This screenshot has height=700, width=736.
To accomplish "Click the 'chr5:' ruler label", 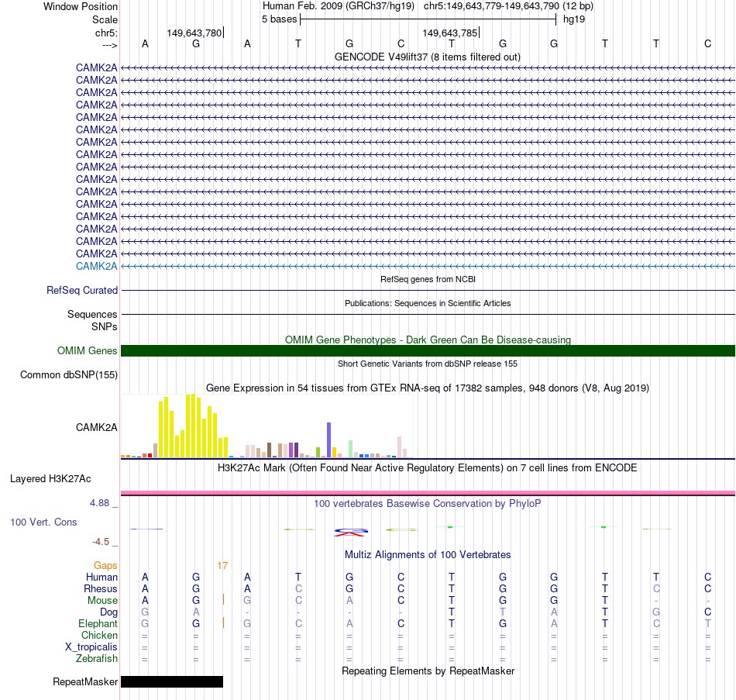I will click(x=106, y=33).
